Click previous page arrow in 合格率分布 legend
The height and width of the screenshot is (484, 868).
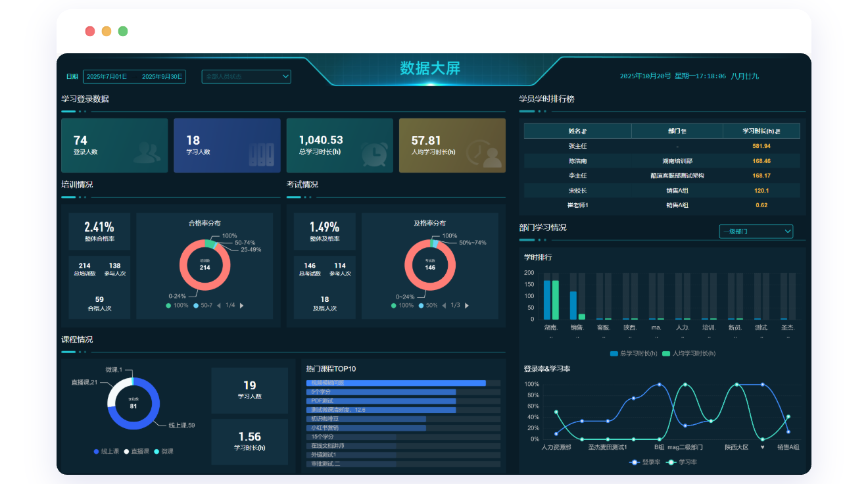(x=218, y=305)
